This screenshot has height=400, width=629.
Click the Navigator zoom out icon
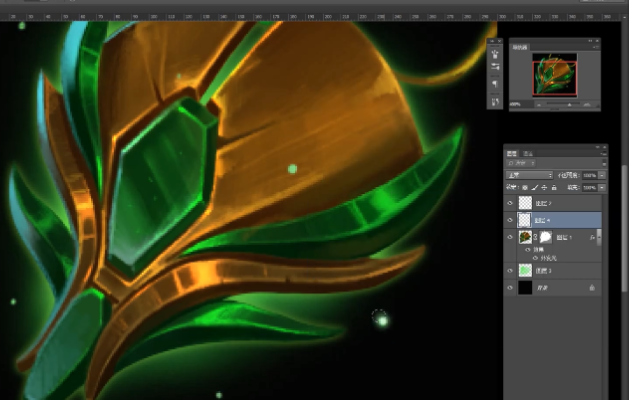click(x=539, y=105)
